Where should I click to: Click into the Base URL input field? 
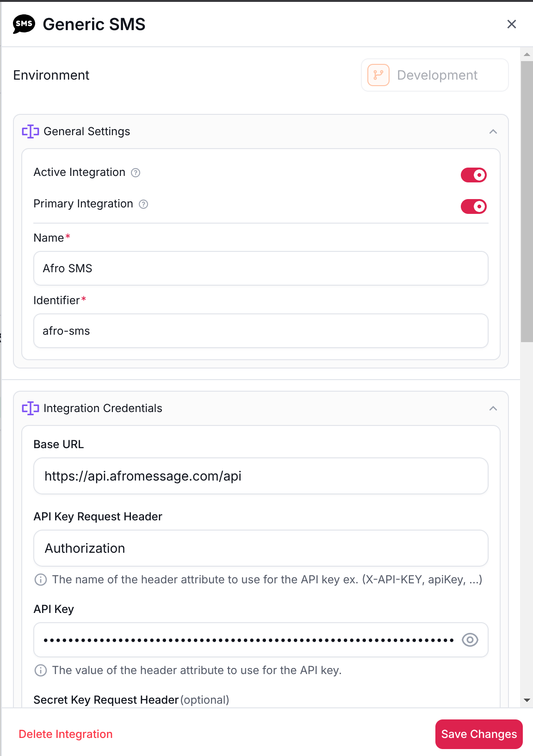[260, 476]
